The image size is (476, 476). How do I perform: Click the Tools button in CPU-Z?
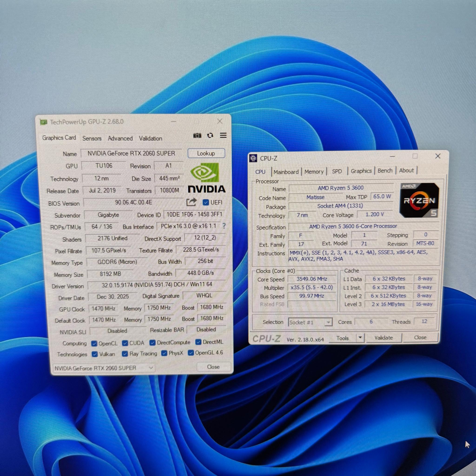pyautogui.click(x=343, y=338)
